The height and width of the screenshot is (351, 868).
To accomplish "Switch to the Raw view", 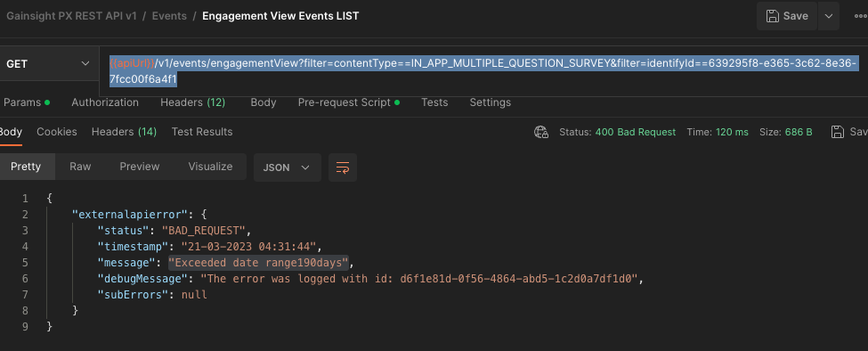I will [x=80, y=167].
